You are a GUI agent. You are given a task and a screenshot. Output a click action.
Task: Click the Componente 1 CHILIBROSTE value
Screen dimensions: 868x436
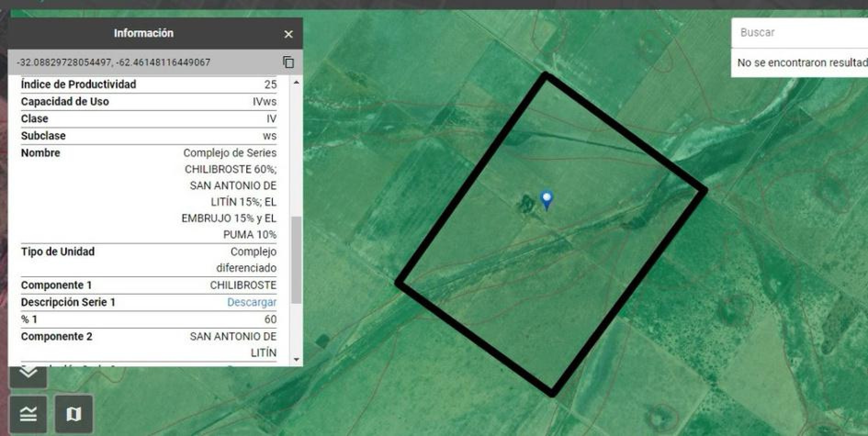point(243,285)
